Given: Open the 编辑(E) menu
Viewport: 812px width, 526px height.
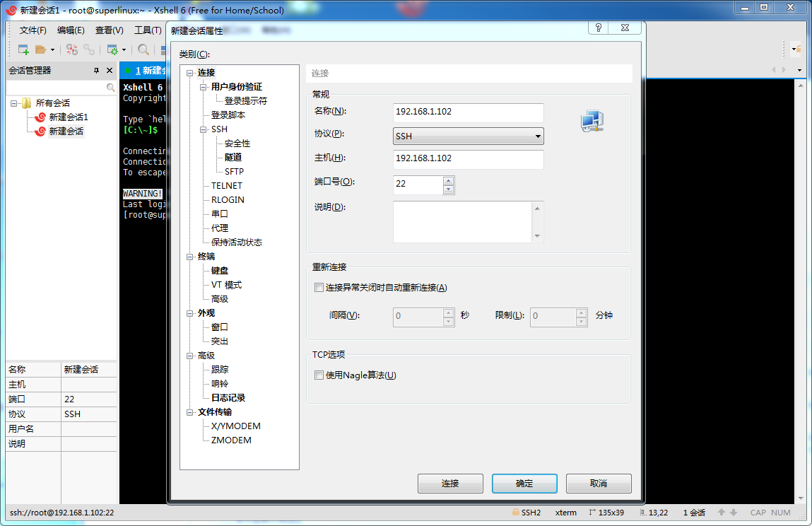Looking at the screenshot, I should [71, 30].
